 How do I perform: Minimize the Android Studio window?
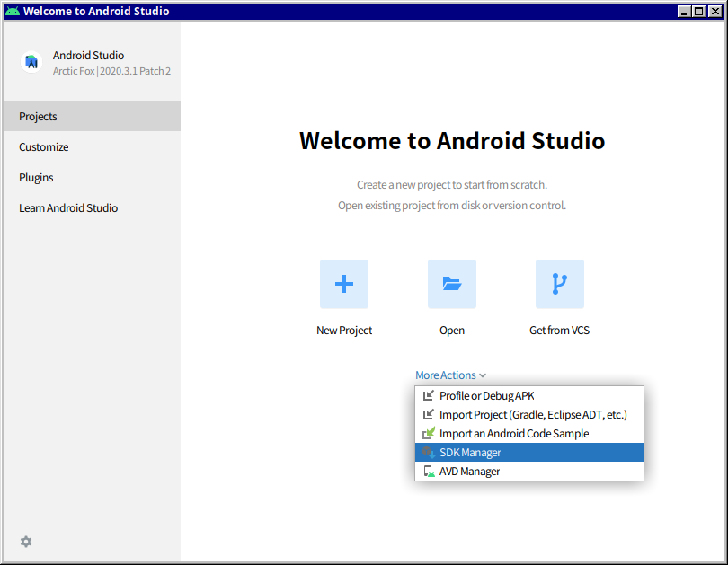point(683,11)
